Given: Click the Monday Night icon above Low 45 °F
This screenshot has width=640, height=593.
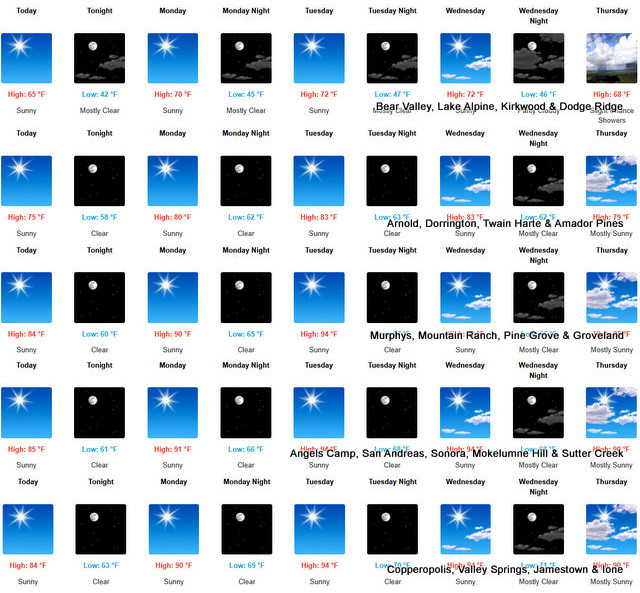Looking at the screenshot, I should pyautogui.click(x=246, y=58).
